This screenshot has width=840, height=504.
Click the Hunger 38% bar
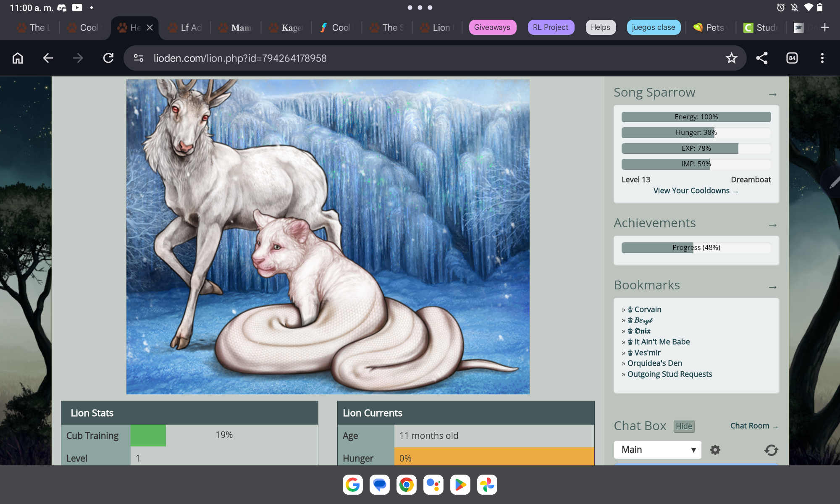point(696,133)
